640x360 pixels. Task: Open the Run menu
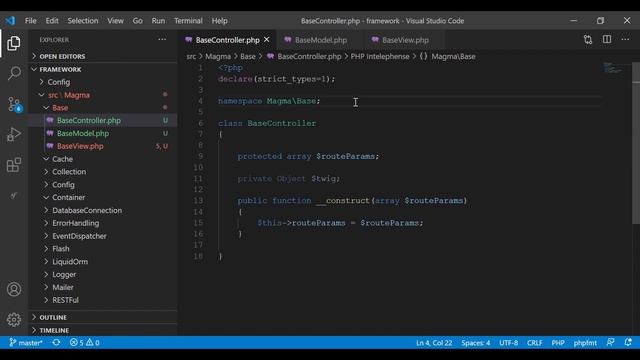click(x=158, y=20)
